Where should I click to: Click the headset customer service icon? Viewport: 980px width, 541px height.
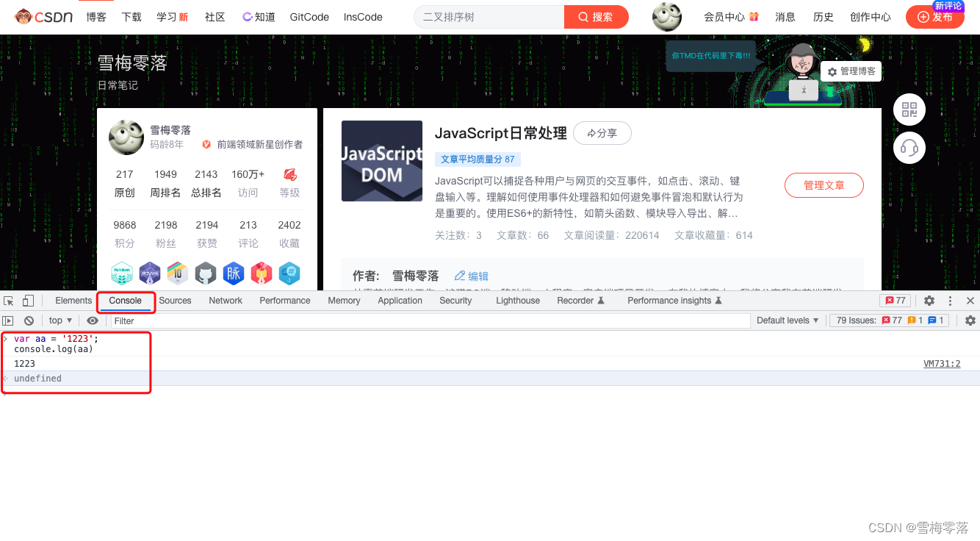pyautogui.click(x=909, y=148)
